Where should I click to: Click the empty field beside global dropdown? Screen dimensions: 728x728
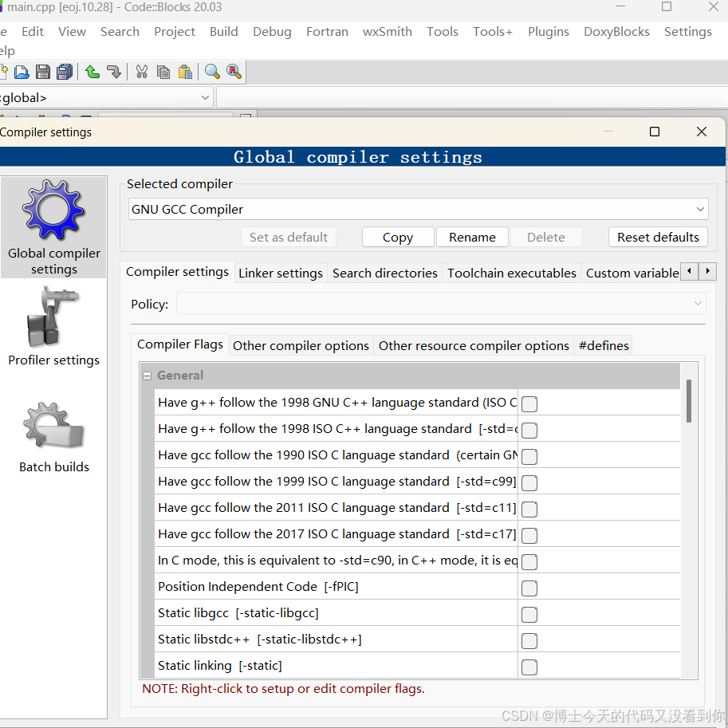click(472, 98)
